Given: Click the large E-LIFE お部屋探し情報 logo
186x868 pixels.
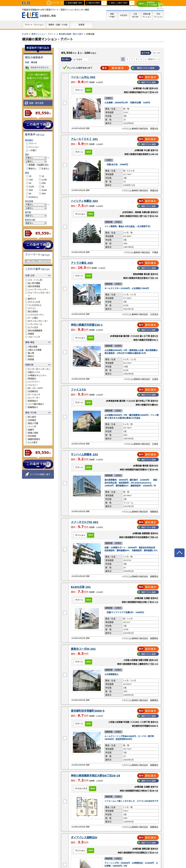Looking at the screenshot, I should click(39, 15).
